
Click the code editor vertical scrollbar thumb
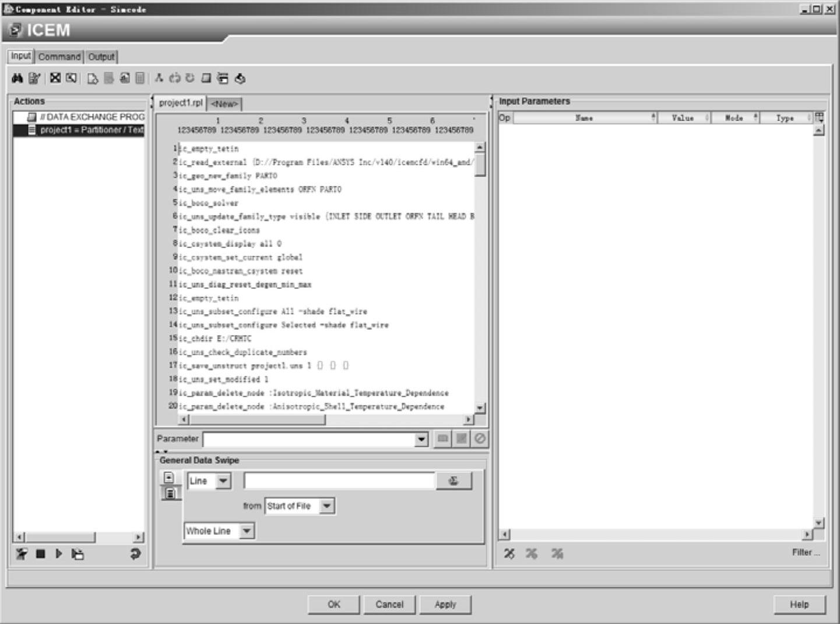point(480,165)
